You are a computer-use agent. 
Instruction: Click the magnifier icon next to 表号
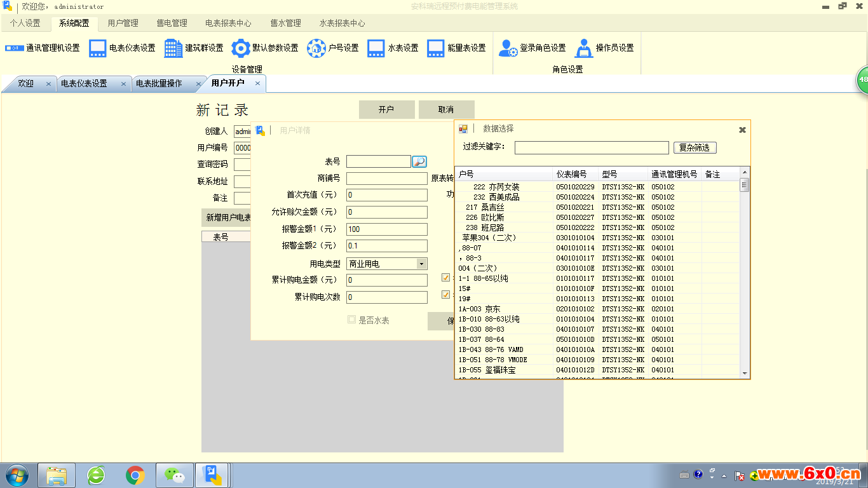coord(419,161)
